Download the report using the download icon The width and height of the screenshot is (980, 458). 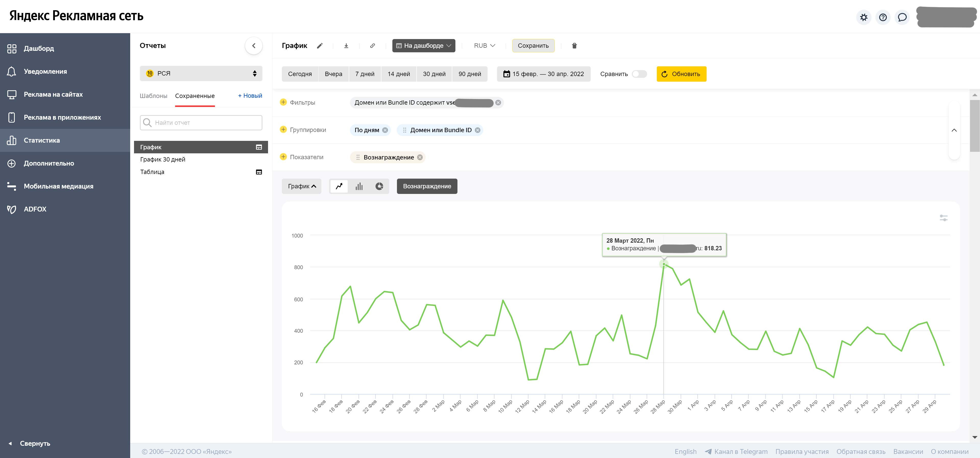[x=346, y=46]
